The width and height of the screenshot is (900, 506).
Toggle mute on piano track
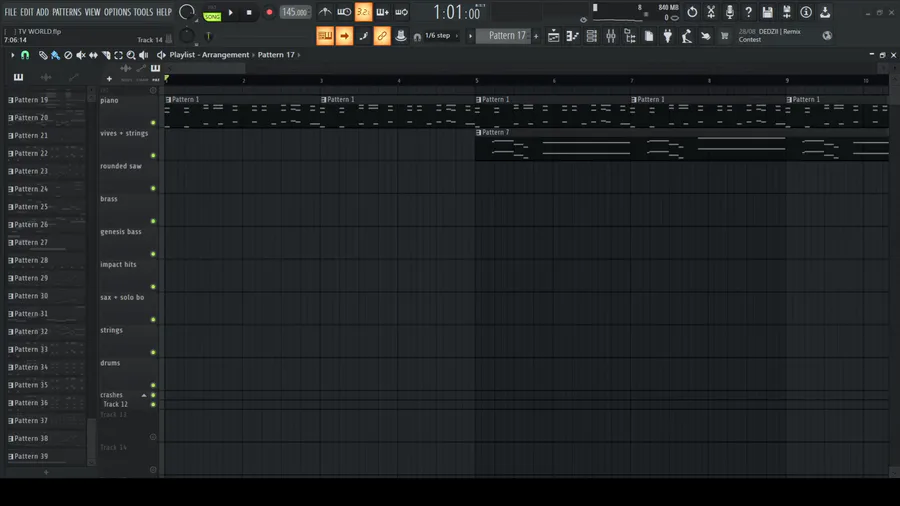pyautogui.click(x=153, y=123)
